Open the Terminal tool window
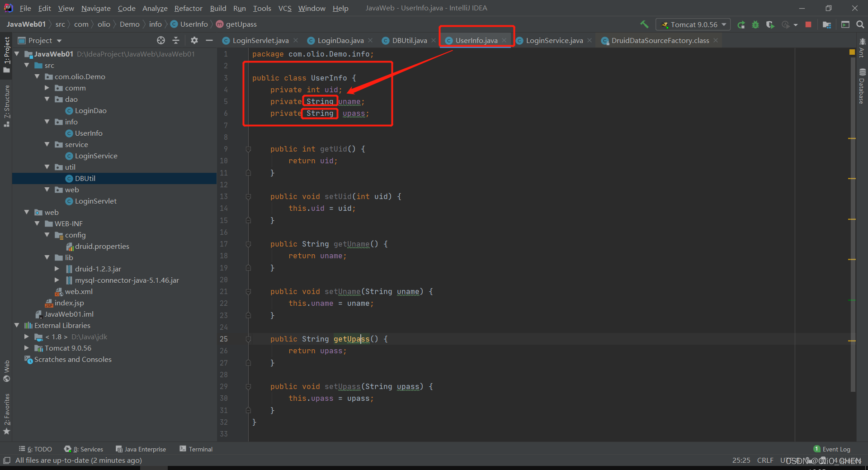The height and width of the screenshot is (470, 868). [196, 449]
